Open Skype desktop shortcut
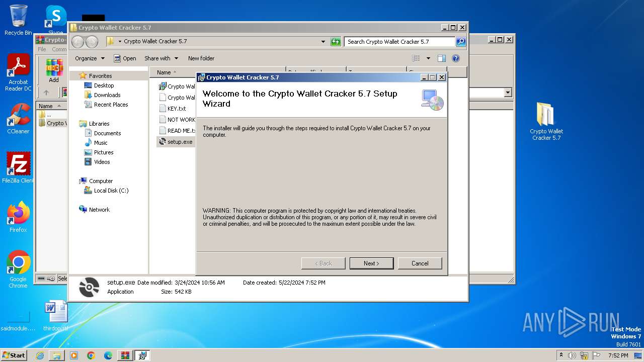The image size is (644, 362). (x=56, y=20)
